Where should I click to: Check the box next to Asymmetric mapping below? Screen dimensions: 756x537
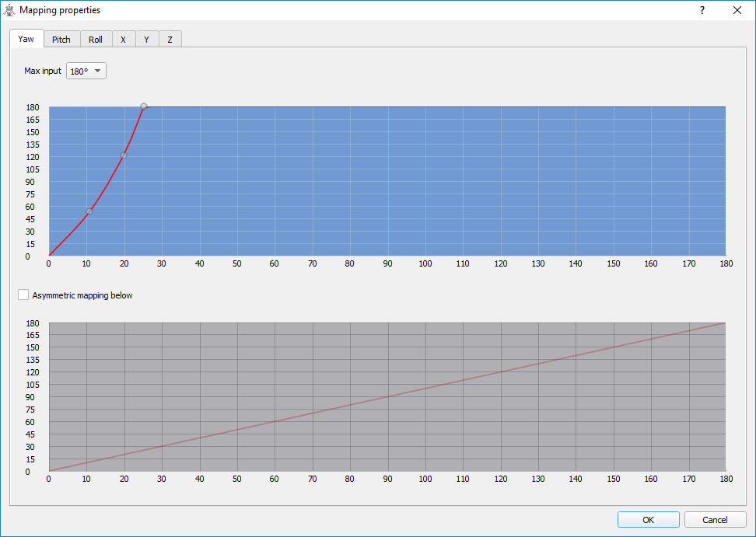[23, 295]
